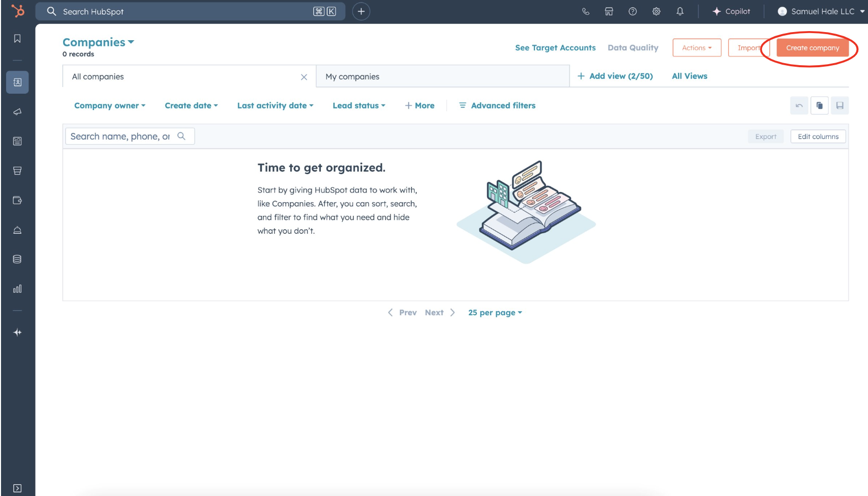The width and height of the screenshot is (868, 496).
Task: Open the settings gear icon
Action: [657, 11]
